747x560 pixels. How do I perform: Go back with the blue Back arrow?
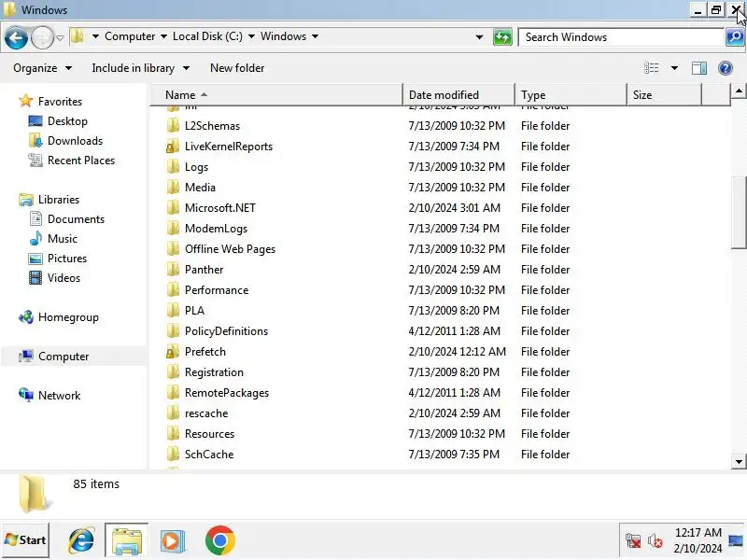(x=16, y=37)
